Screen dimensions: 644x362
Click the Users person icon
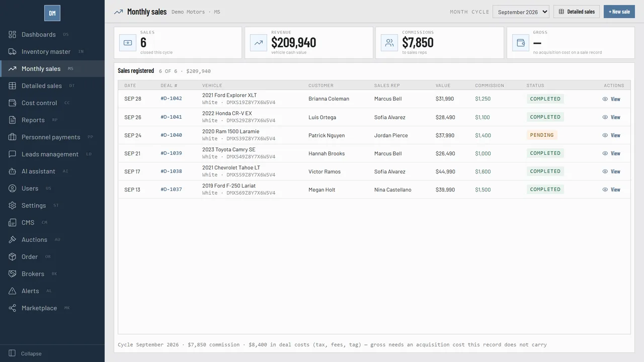12,188
